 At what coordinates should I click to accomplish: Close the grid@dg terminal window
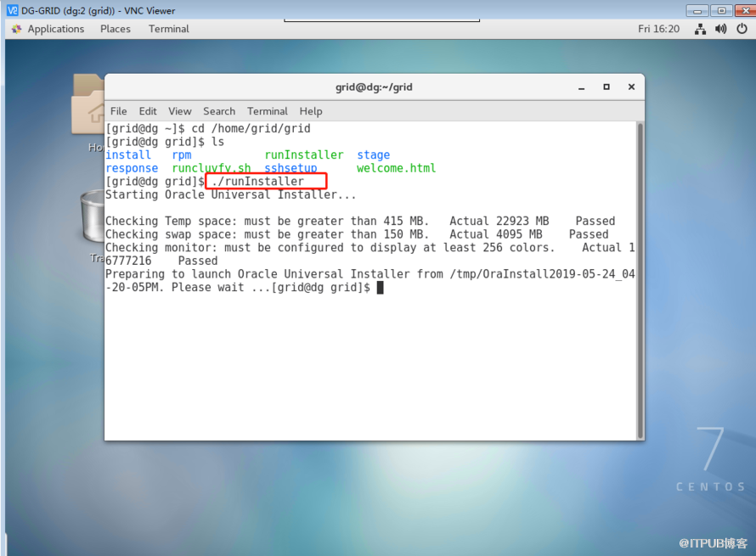[x=631, y=87]
